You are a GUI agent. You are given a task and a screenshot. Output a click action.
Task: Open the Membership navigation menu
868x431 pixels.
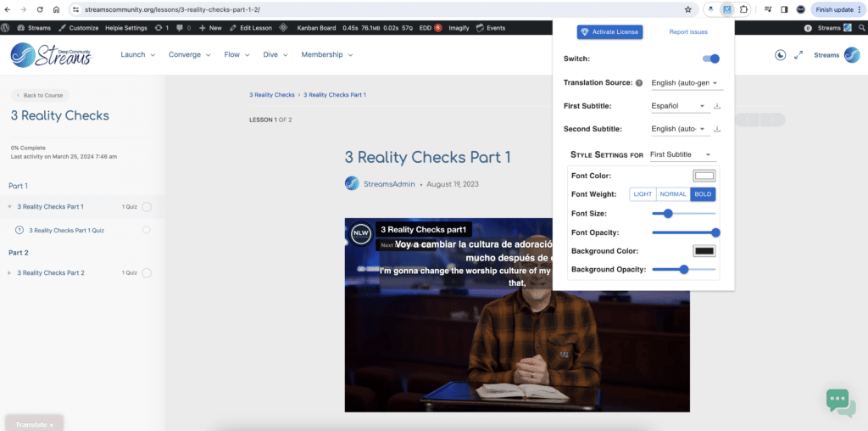[x=326, y=55]
